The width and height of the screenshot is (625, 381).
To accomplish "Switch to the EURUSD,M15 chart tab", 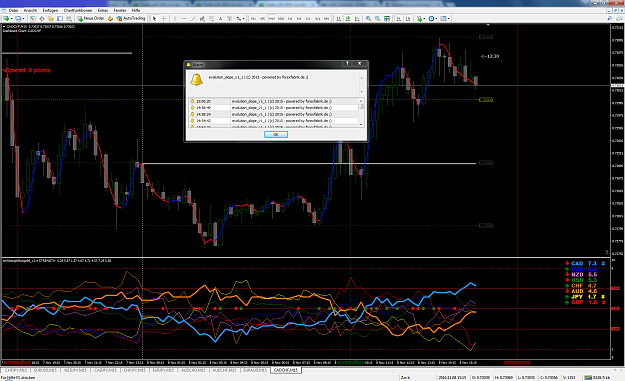I will tap(45, 370).
